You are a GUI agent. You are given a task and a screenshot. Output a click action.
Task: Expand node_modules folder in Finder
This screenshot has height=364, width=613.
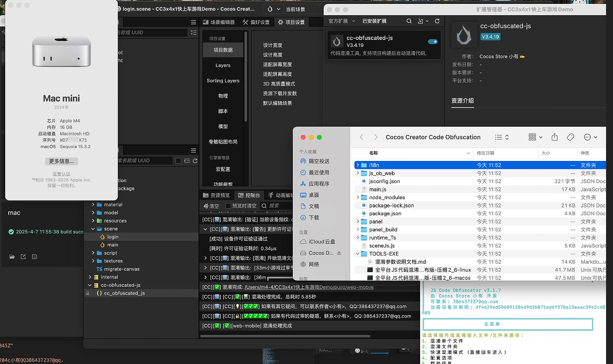point(358,197)
